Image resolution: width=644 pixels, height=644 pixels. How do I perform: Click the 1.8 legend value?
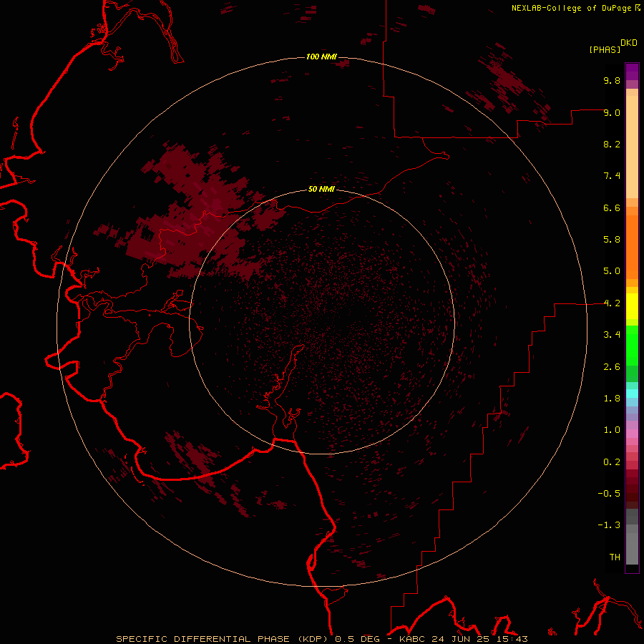coord(612,399)
